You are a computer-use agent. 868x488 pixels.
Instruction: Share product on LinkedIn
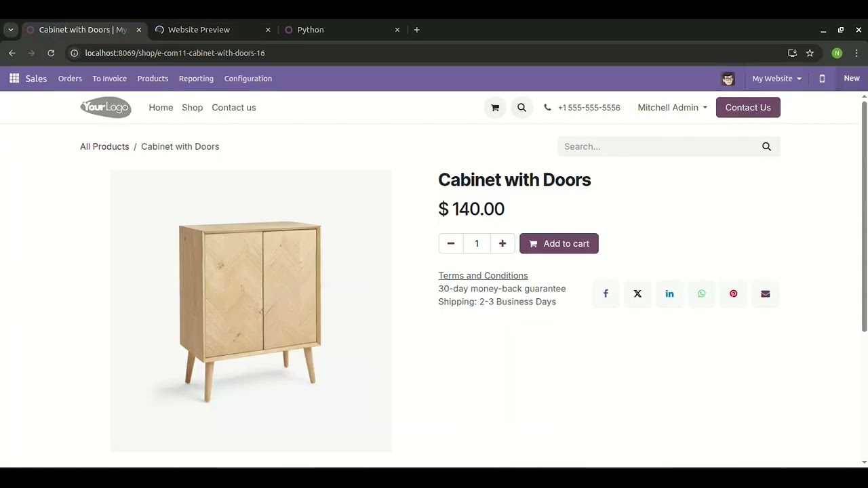(669, 293)
